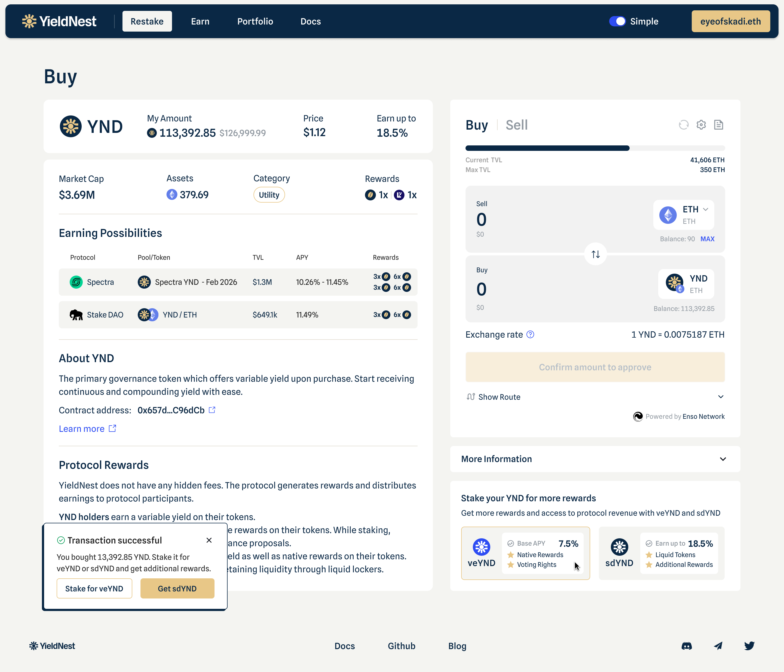Open the Restake tab in navigation
This screenshot has height=672, width=784.
(147, 21)
